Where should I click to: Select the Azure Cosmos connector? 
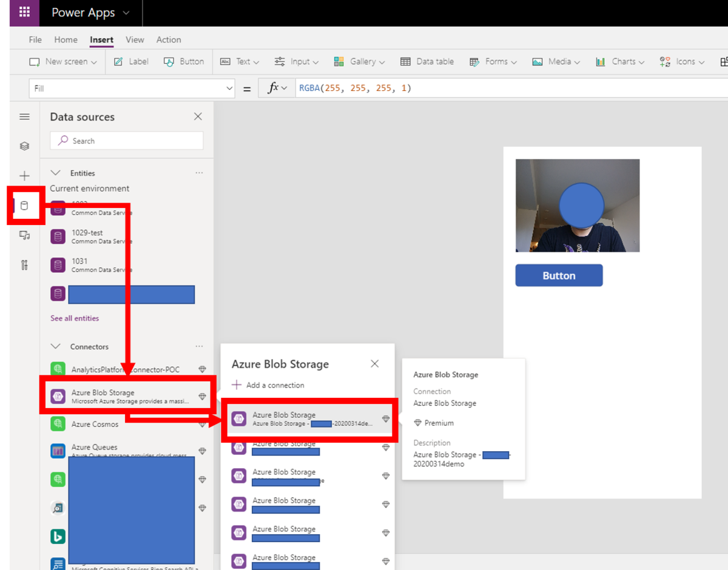(127, 424)
